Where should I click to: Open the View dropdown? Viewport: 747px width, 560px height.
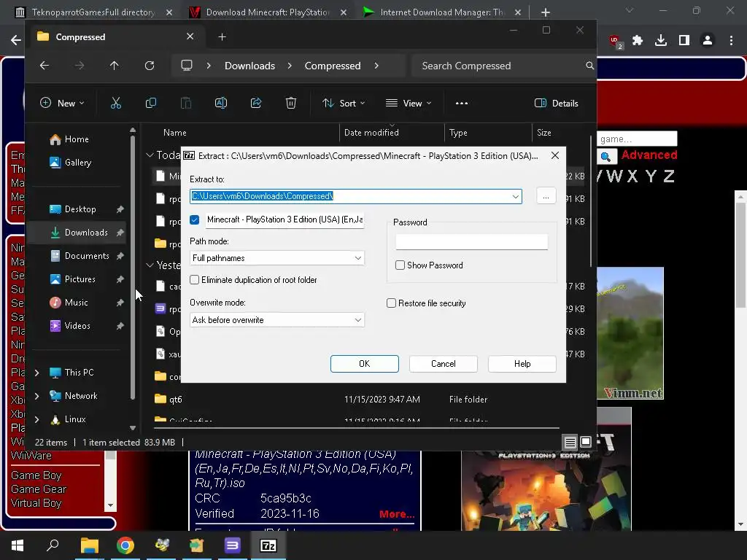[x=409, y=103]
